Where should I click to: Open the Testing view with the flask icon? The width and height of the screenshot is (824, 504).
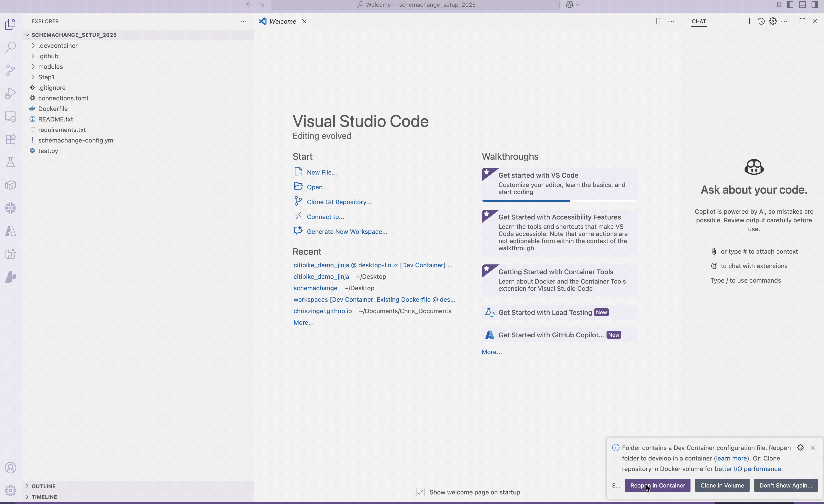coord(10,162)
